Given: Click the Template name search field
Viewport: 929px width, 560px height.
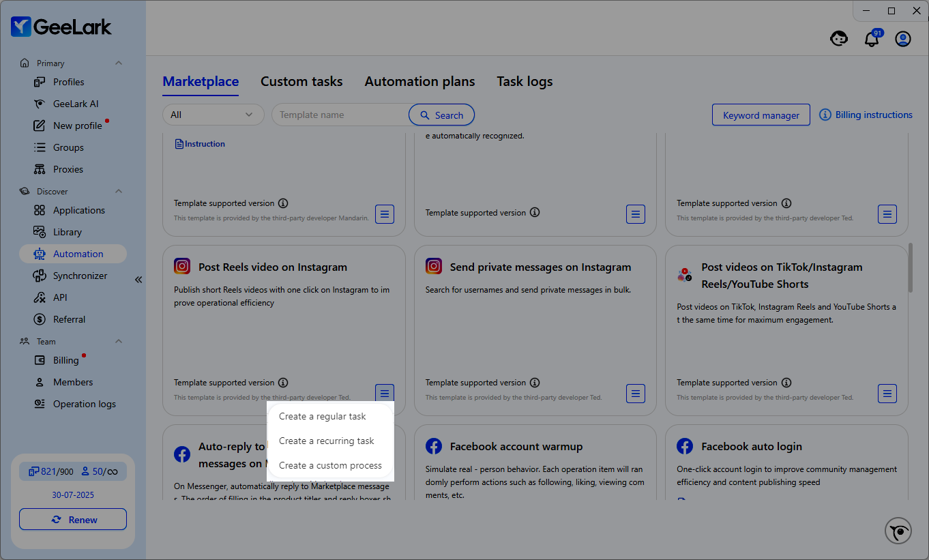Looking at the screenshot, I should [x=340, y=115].
